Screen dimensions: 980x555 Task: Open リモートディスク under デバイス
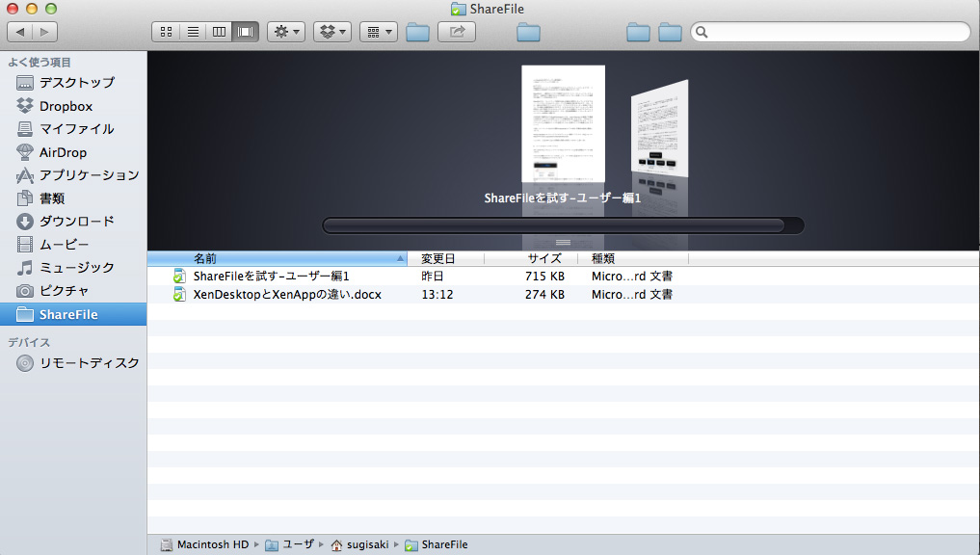pos(74,363)
